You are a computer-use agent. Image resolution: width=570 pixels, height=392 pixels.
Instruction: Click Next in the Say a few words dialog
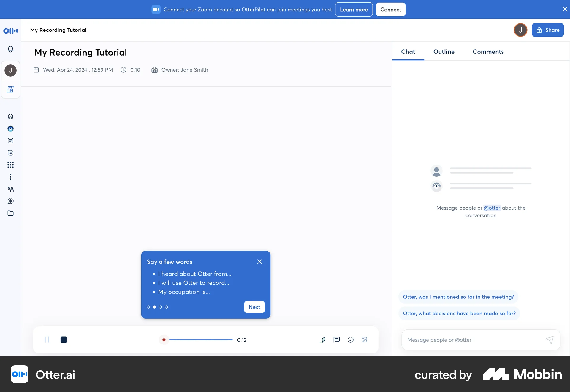pyautogui.click(x=254, y=307)
